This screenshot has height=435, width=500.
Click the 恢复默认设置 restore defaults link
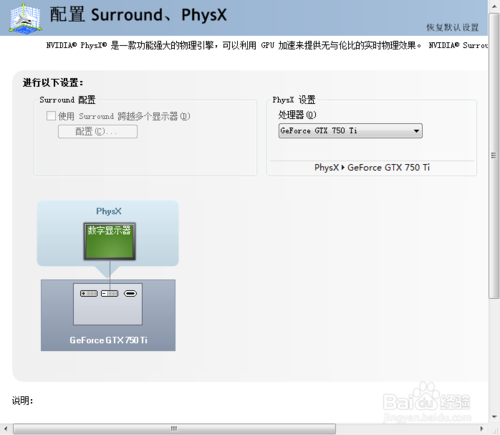coord(452,27)
